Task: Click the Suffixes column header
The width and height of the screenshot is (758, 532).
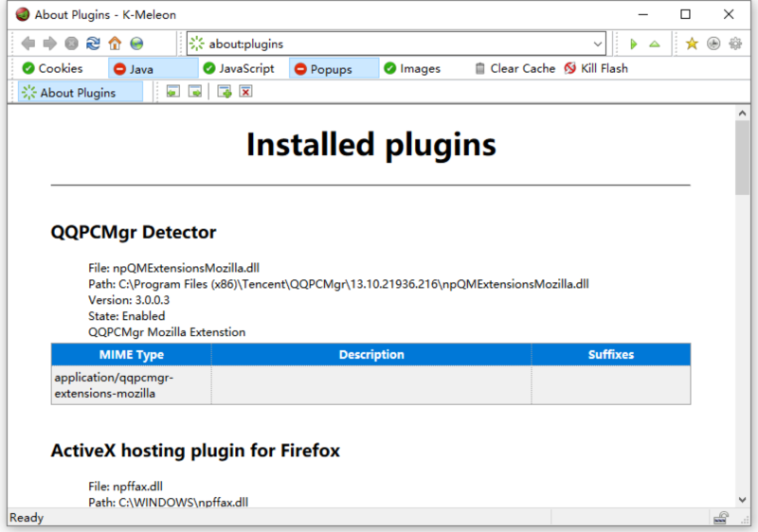Action: pyautogui.click(x=611, y=354)
